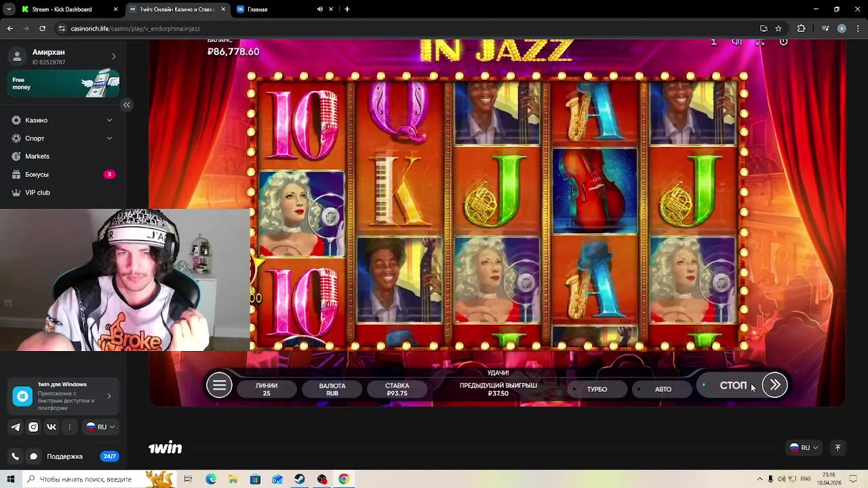868x488 pixels.
Task: Open the slot game hamburger menu
Action: 219,386
